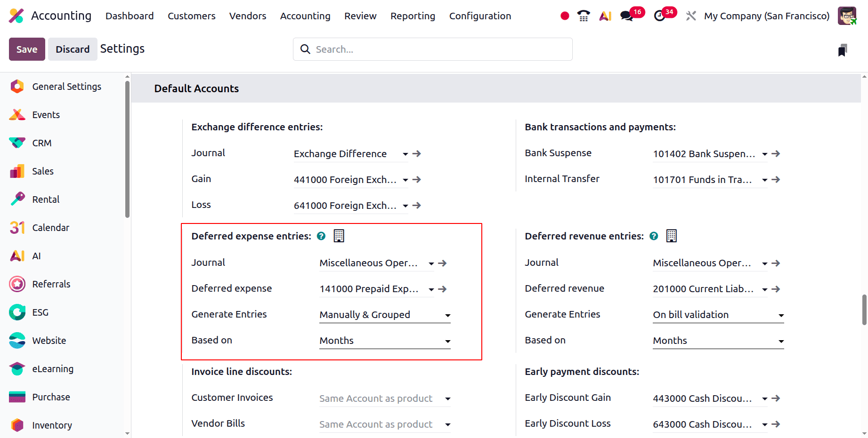Save the settings
The height and width of the screenshot is (438, 868).
click(x=27, y=49)
